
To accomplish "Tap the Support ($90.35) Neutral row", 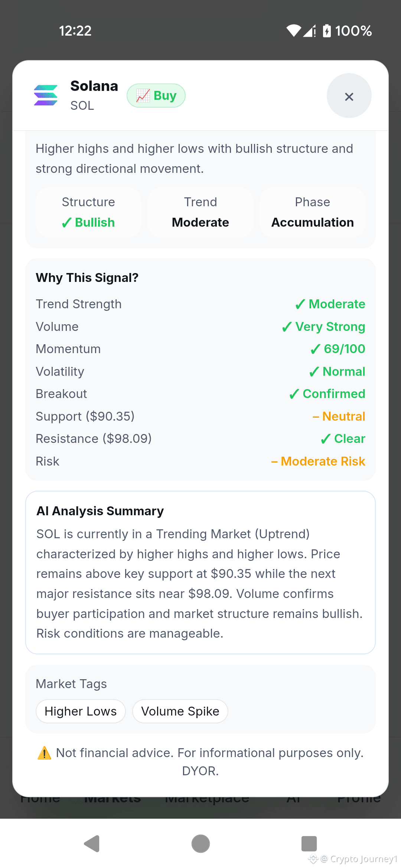I will click(x=200, y=416).
